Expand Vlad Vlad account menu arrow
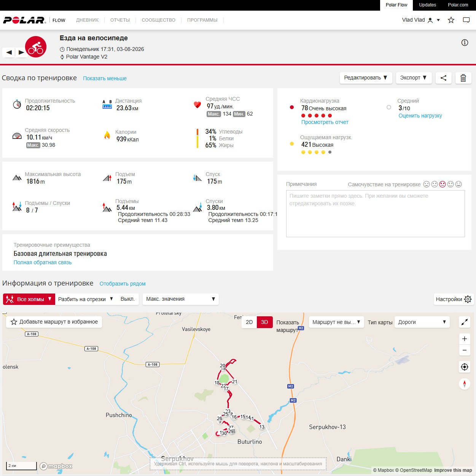Image resolution: width=476 pixels, height=476 pixels. pyautogui.click(x=438, y=20)
